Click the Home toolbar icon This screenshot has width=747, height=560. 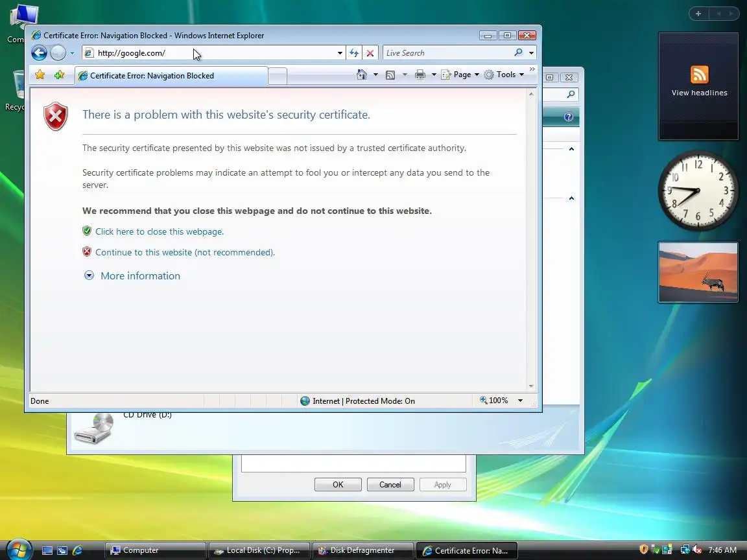(x=362, y=75)
